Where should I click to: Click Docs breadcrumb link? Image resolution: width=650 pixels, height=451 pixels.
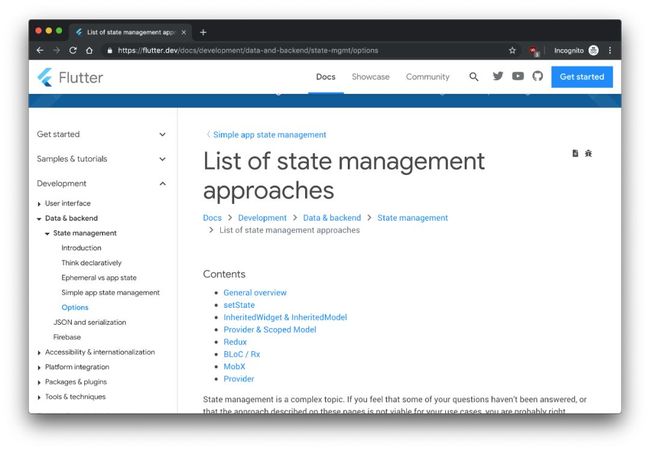coord(212,218)
